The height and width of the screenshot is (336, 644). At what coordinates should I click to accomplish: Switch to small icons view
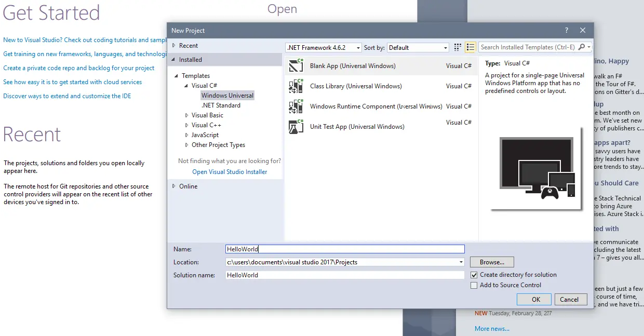pyautogui.click(x=458, y=47)
